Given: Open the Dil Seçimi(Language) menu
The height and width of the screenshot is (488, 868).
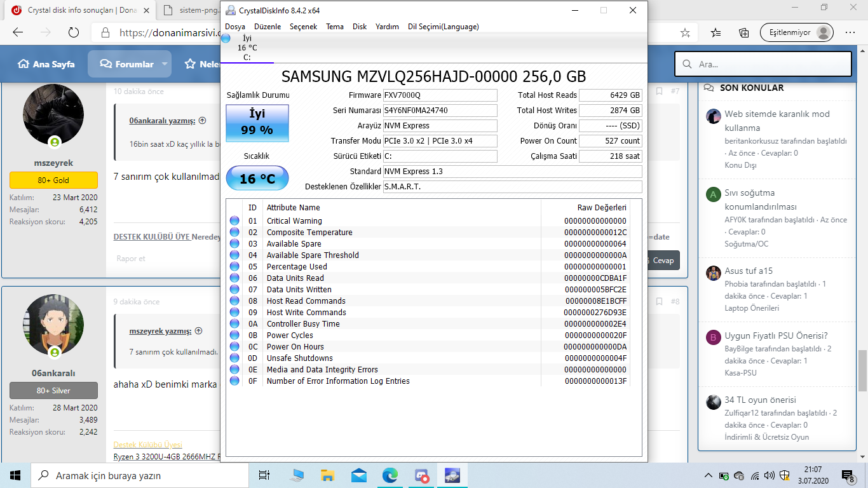Looking at the screenshot, I should [443, 27].
